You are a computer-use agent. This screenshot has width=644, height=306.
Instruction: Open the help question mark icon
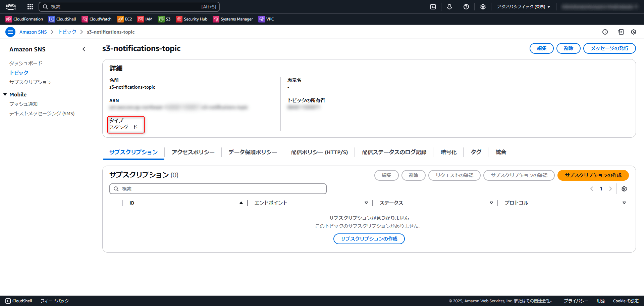tap(466, 7)
